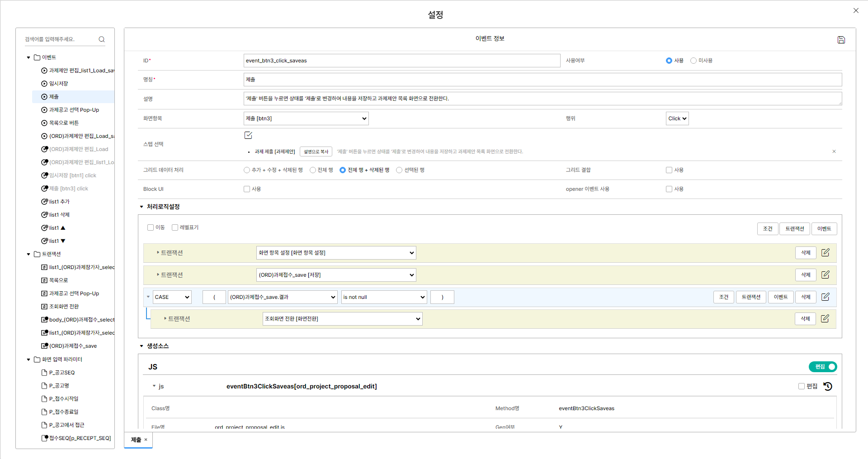Remove the step using the orange X icon
The height and width of the screenshot is (459, 868).
pos(834,151)
